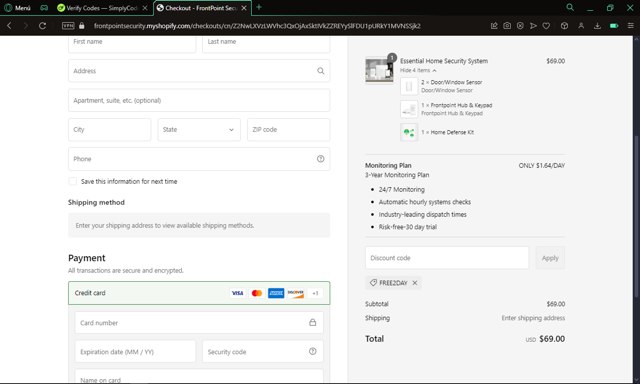Click the page vertical scrollbar
The image size is (640, 384).
[x=636, y=216]
